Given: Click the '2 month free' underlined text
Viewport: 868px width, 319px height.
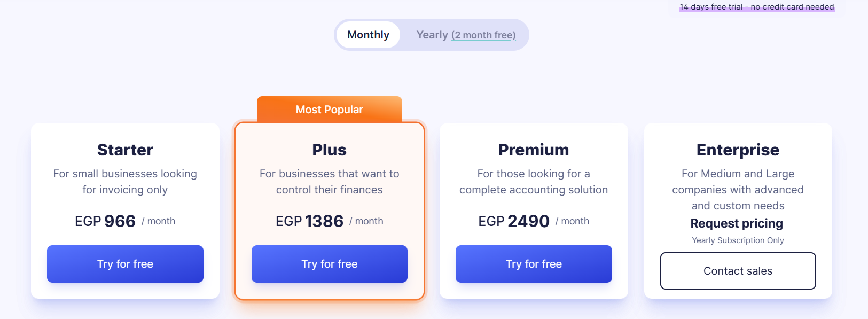Looking at the screenshot, I should (x=483, y=35).
